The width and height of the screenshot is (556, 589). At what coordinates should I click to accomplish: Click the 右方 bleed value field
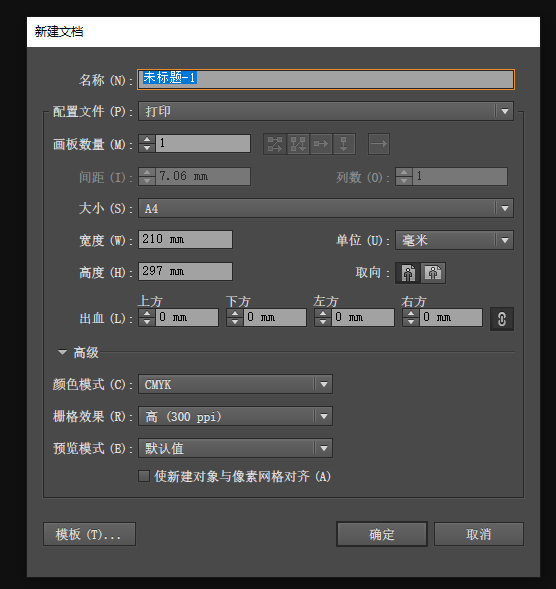[x=451, y=318]
